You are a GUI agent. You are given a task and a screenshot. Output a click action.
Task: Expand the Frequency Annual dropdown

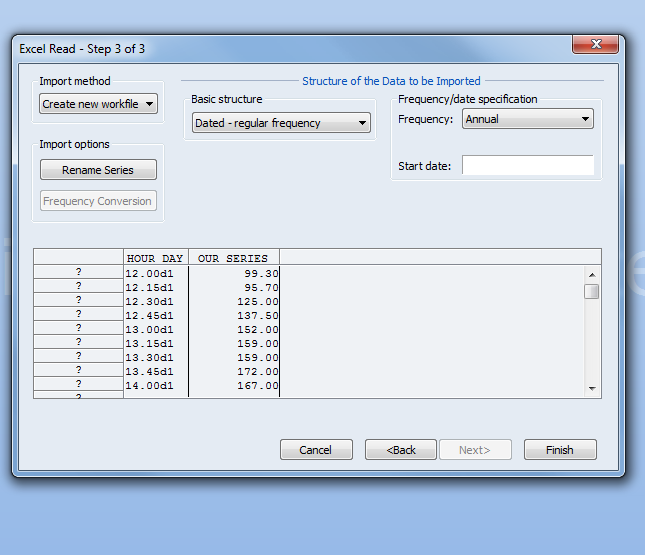coord(528,119)
